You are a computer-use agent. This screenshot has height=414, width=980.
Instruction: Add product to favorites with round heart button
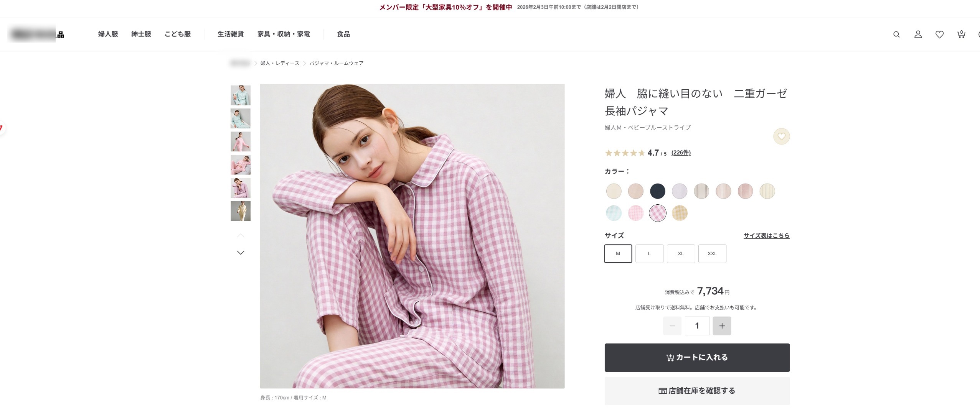781,136
